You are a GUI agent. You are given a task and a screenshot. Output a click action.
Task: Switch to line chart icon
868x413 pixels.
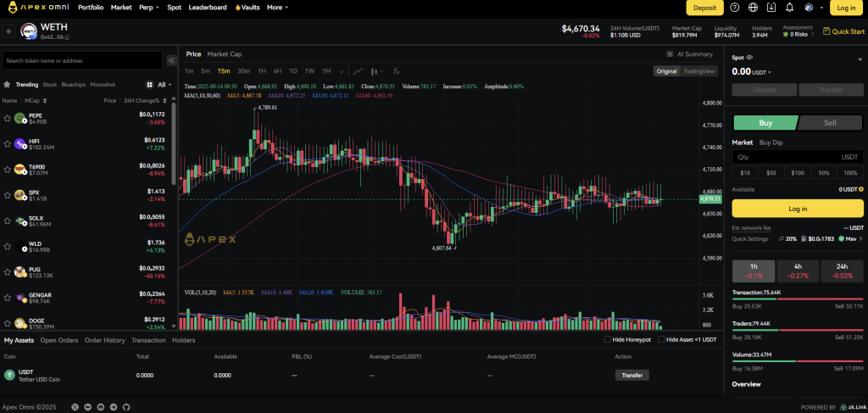359,71
